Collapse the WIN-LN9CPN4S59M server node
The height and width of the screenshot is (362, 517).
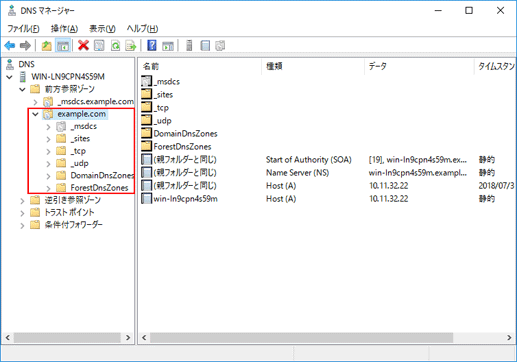pos(9,77)
